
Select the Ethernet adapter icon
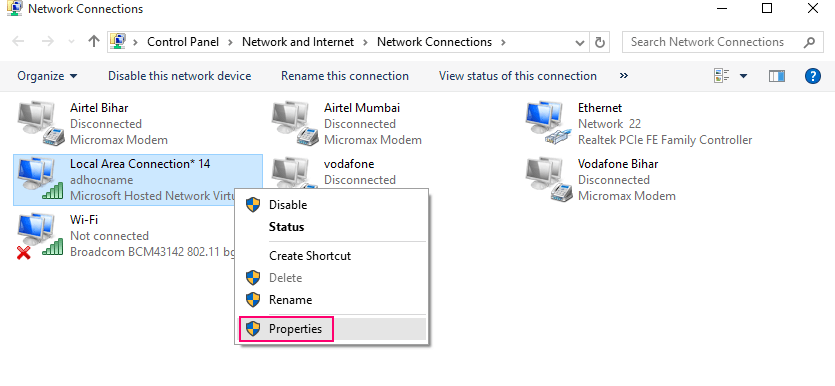[549, 124]
